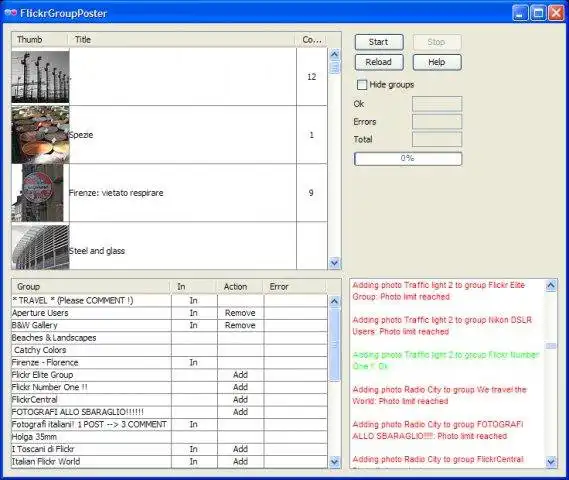Image resolution: width=569 pixels, height=480 pixels.
Task: Click group list scroll down arrow
Action: [335, 462]
